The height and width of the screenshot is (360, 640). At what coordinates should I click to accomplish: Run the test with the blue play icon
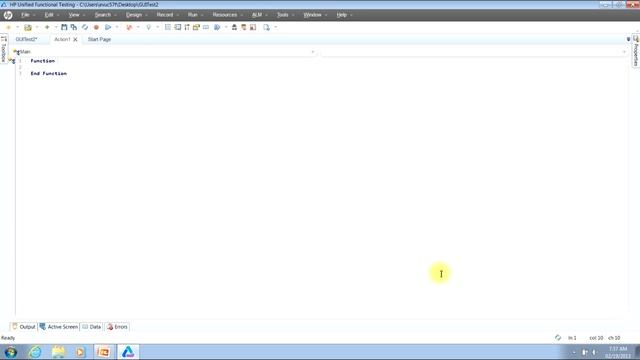(x=108, y=27)
